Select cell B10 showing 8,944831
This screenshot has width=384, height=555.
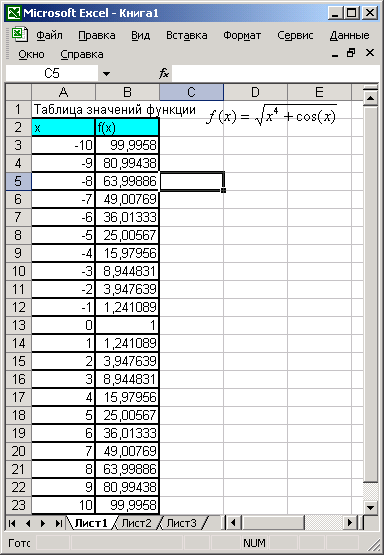127,271
